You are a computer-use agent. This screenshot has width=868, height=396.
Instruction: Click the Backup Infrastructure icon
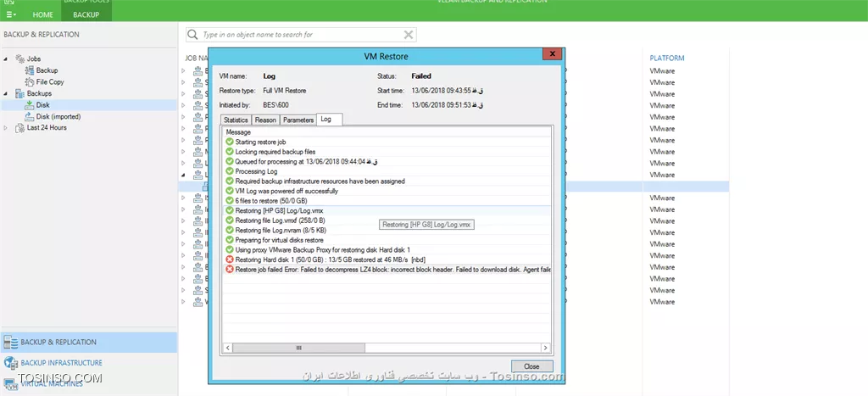pyautogui.click(x=10, y=363)
